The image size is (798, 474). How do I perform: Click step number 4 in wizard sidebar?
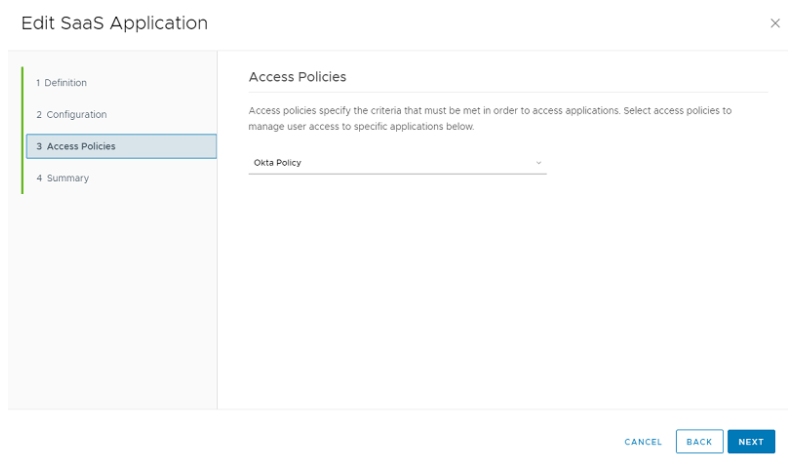[39, 178]
